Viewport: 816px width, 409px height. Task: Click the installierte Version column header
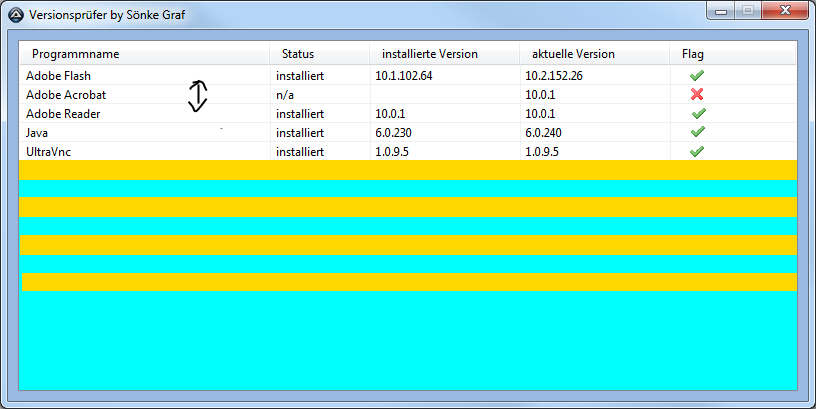(x=430, y=54)
